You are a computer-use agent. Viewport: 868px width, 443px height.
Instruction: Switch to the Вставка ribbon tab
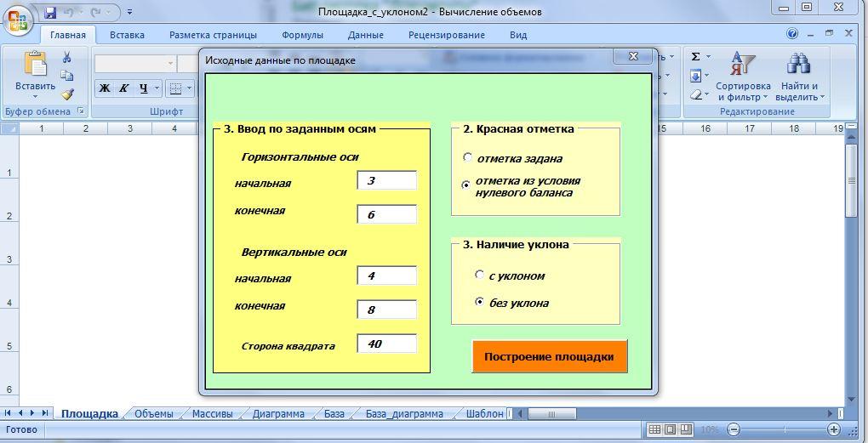pos(127,35)
